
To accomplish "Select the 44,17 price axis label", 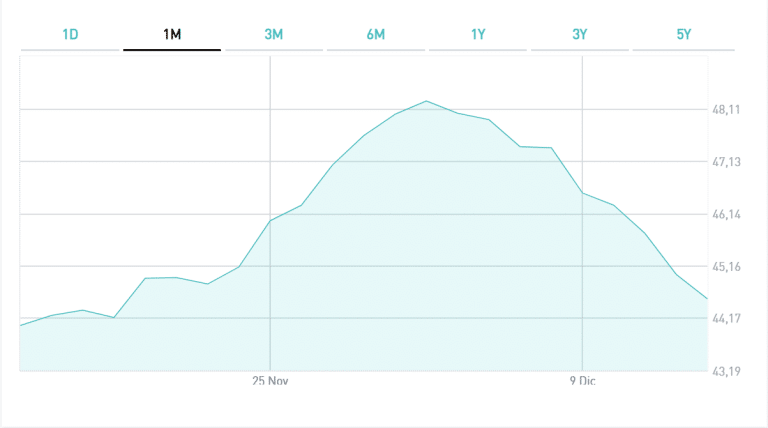I will tap(726, 319).
